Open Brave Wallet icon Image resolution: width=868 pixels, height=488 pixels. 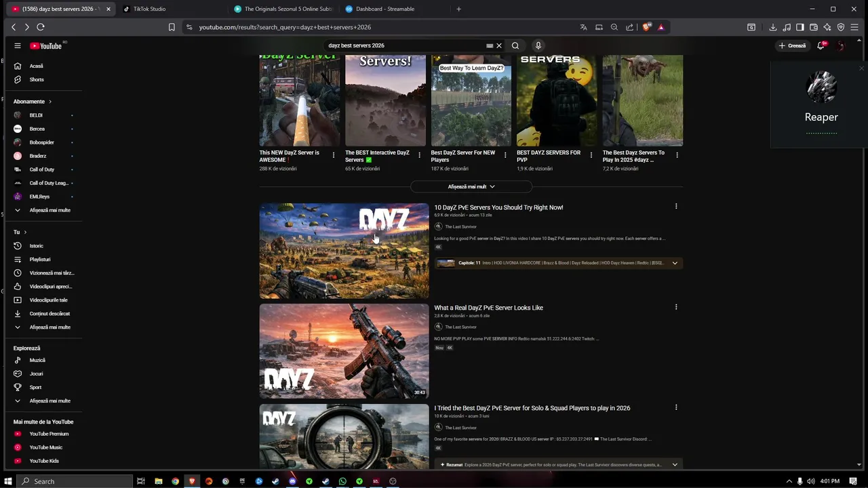[814, 27]
